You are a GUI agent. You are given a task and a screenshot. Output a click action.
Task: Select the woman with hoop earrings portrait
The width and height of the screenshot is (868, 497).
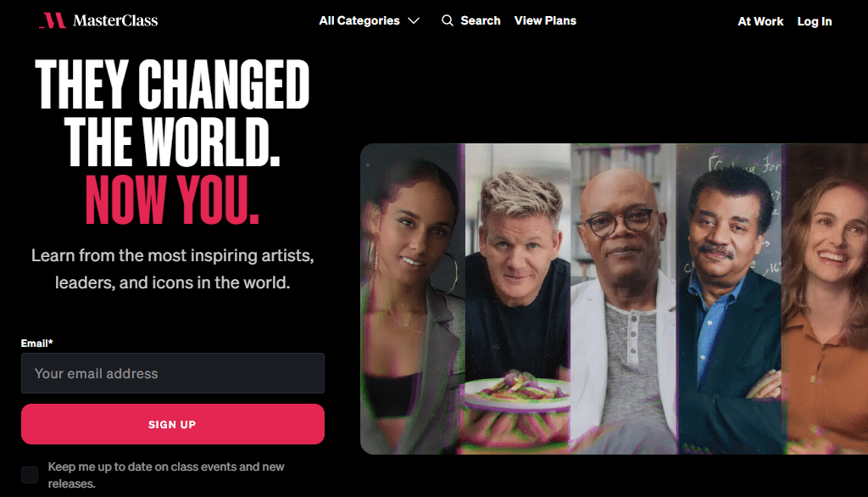[413, 299]
